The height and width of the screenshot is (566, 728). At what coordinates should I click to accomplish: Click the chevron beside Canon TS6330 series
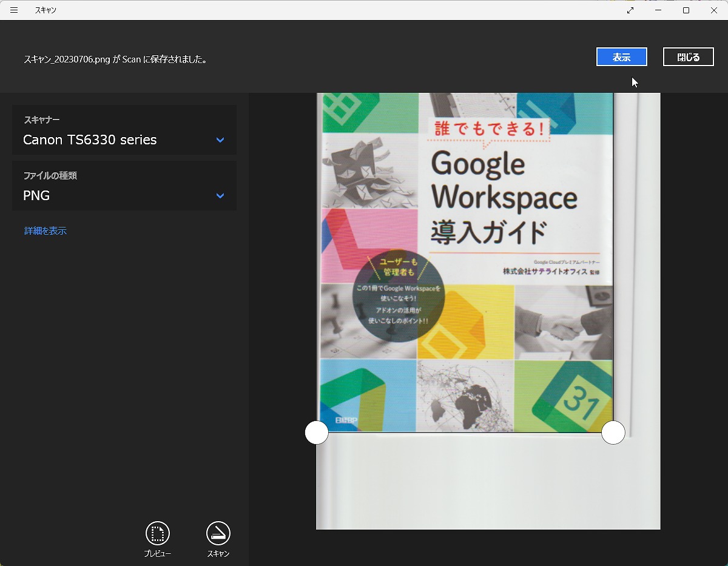[x=220, y=140]
